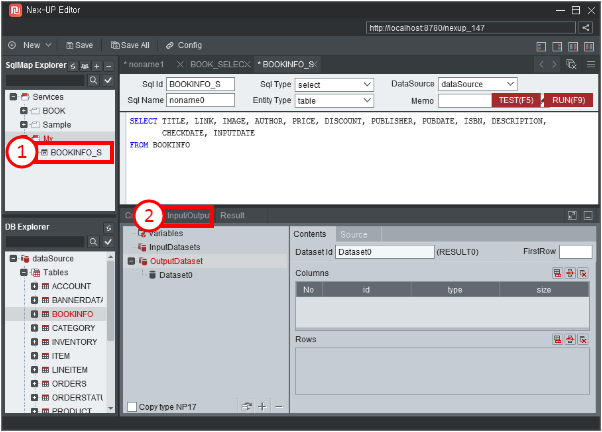Screen dimensions: 602x432
Task: Click the Dataset Id field
Action: 385,252
